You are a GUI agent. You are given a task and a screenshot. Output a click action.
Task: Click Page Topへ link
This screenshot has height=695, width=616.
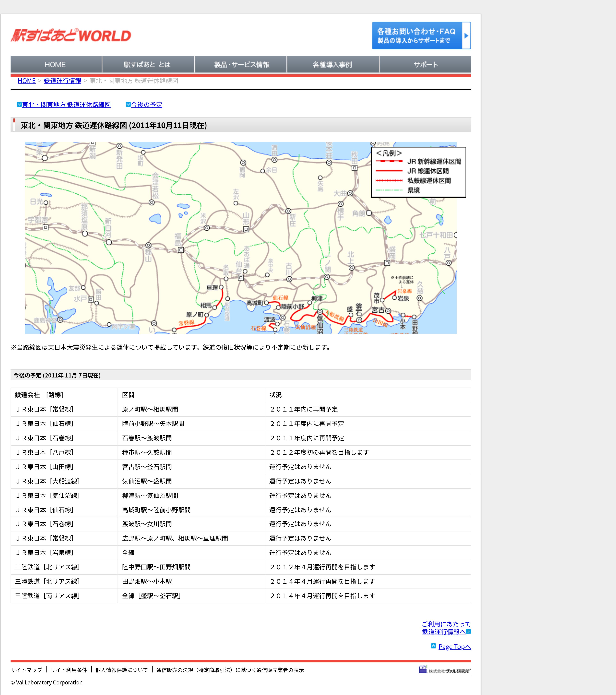coord(454,647)
